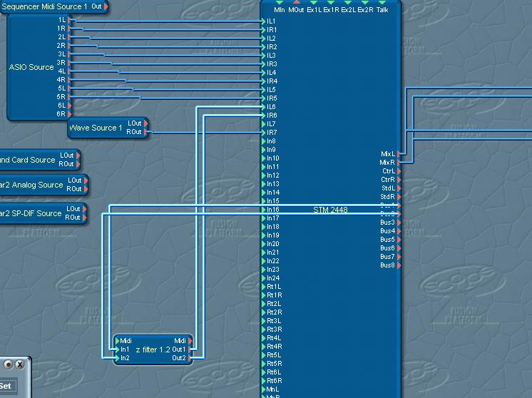Select the 1L output port on ASIO Source

(x=69, y=20)
